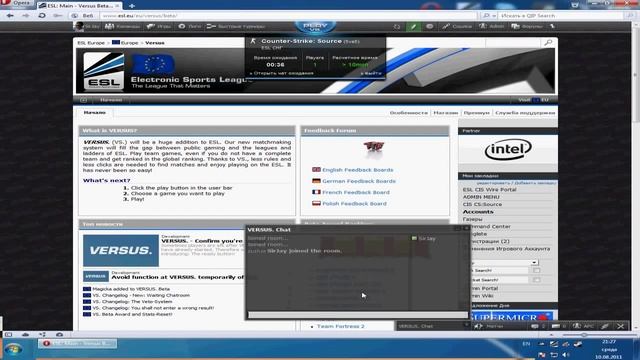Open VS. Beta Award and Stats-Reset news
The height and width of the screenshot is (360, 640).
click(x=132, y=314)
